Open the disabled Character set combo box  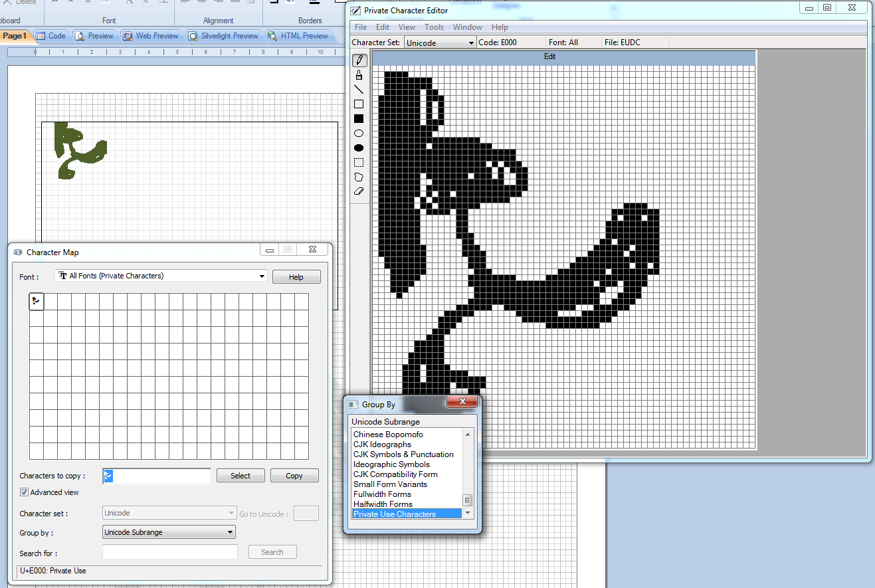(x=169, y=513)
